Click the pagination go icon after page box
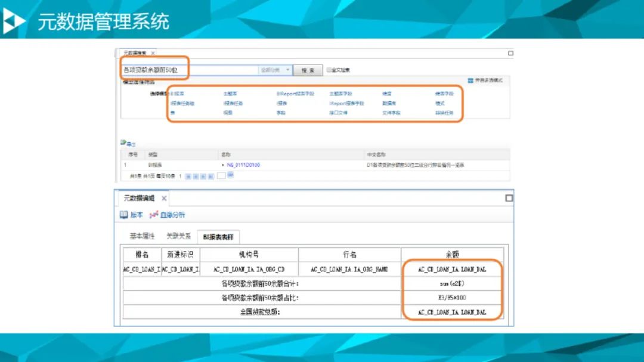The image size is (644, 362). 231,175
